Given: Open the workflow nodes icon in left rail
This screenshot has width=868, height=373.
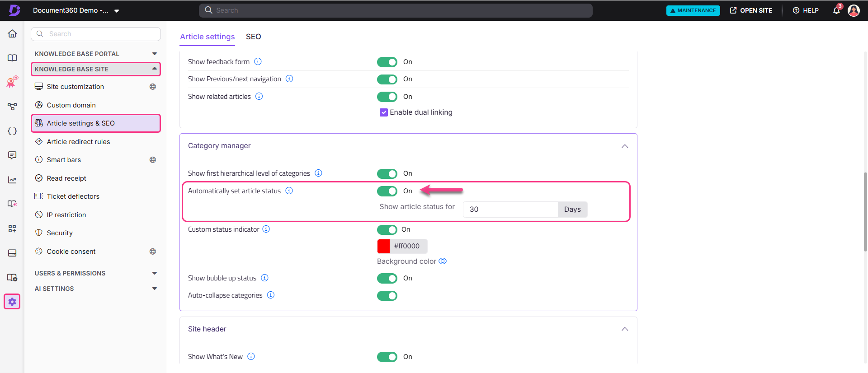Looking at the screenshot, I should click(x=12, y=107).
